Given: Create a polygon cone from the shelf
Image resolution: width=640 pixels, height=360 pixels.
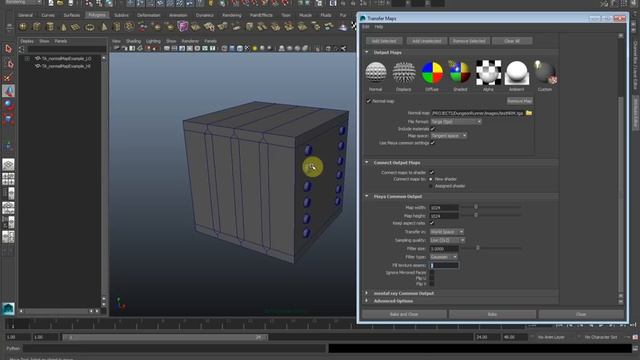Looking at the screenshot, I should point(63,27).
